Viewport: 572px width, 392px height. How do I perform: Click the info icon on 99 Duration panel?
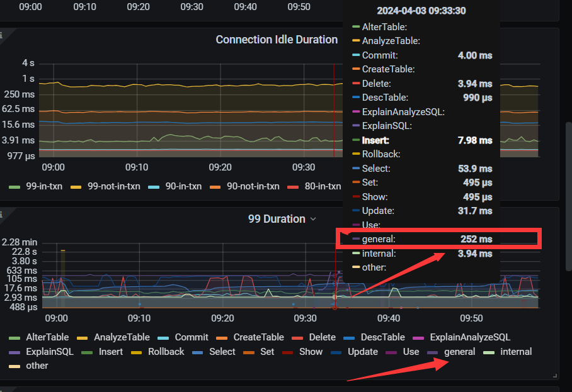pyautogui.click(x=2, y=215)
